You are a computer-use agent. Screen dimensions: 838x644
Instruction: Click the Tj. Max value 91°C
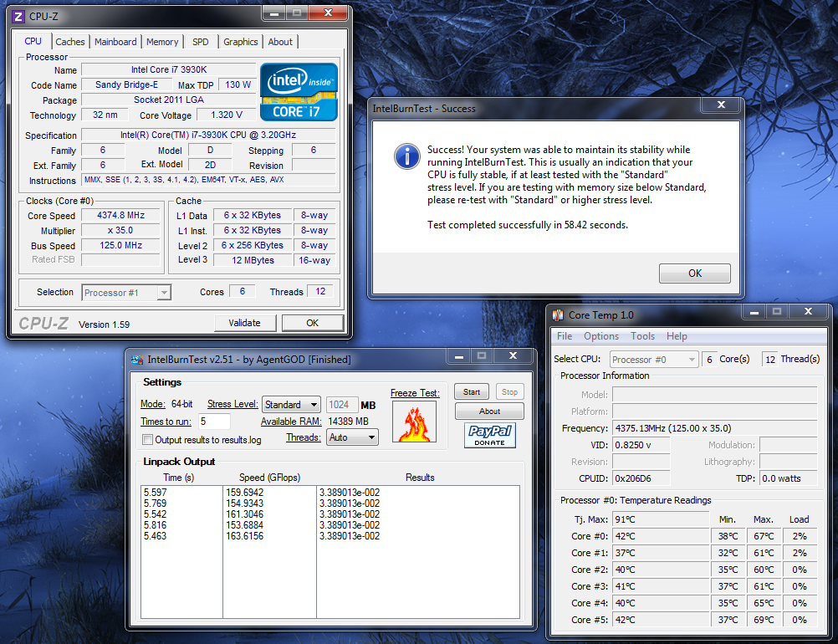tap(661, 519)
